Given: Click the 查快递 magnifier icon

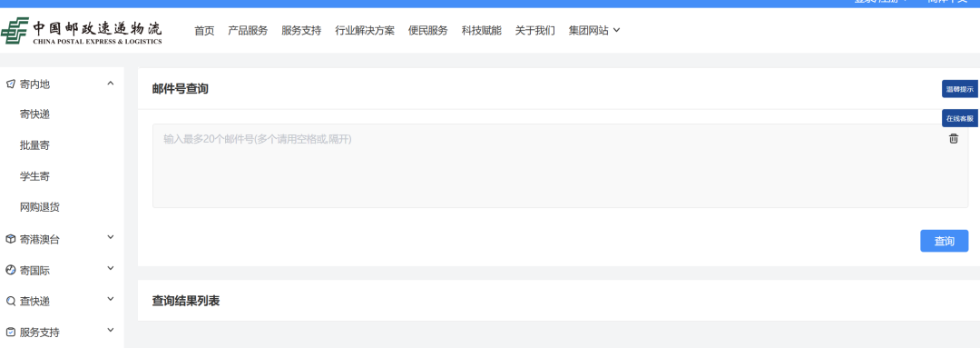Looking at the screenshot, I should (10, 302).
